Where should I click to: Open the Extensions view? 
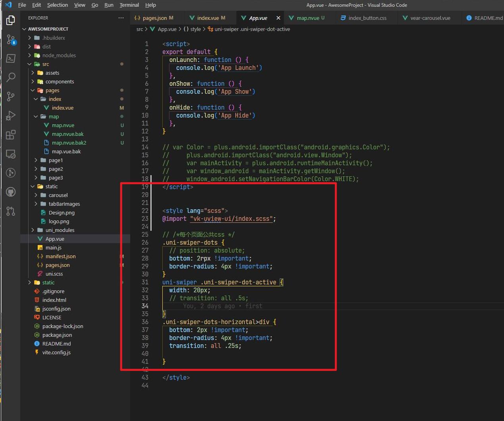point(11,135)
